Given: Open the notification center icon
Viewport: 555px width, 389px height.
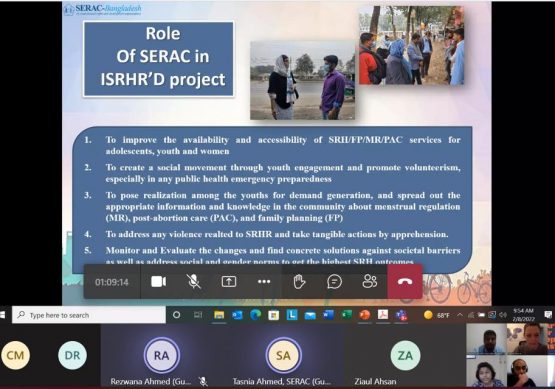Looking at the screenshot, I should pos(548,315).
